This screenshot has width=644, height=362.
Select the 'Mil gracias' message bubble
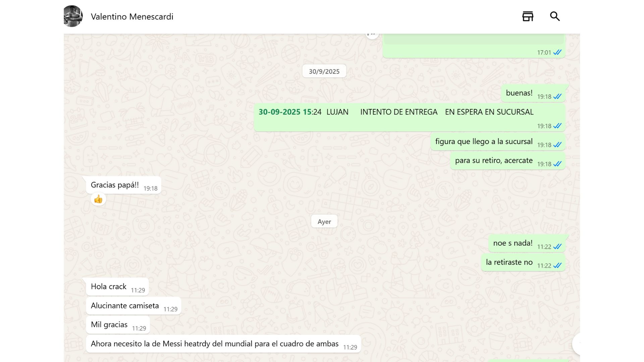109,325
